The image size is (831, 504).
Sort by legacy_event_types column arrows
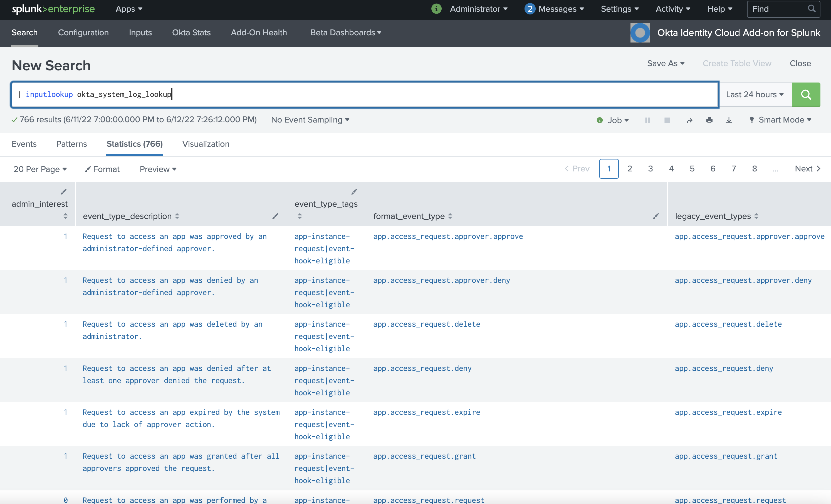pos(756,216)
